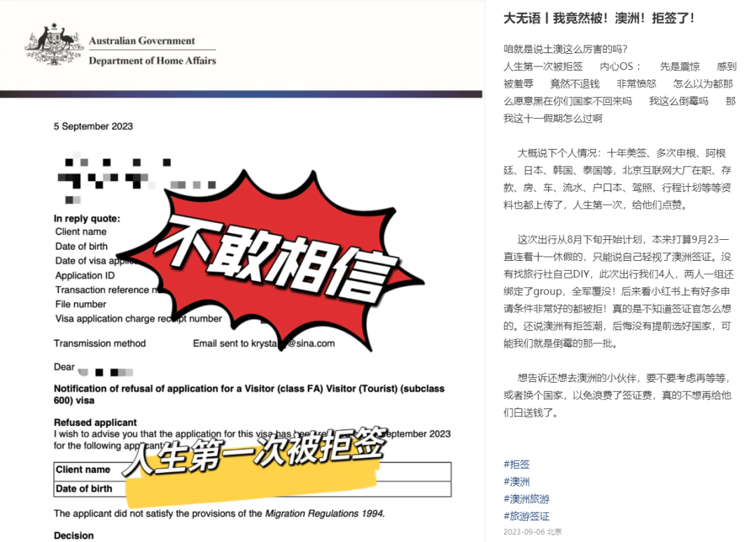Click the "Department of Home Affairs" header text
This screenshot has width=756, height=542.
point(152,61)
